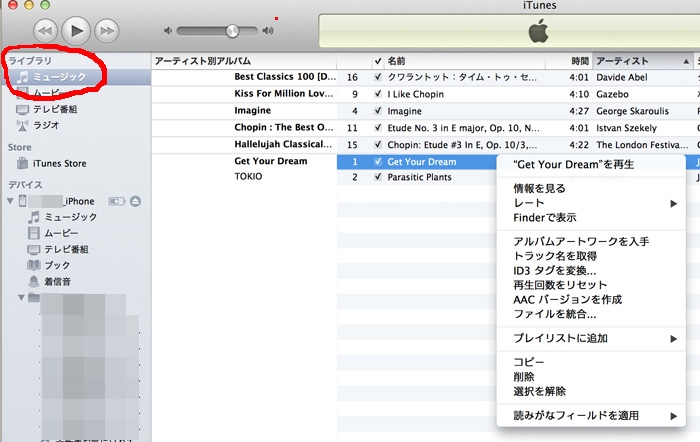
Task: Click the Apple logo in the display
Action: coord(538,31)
